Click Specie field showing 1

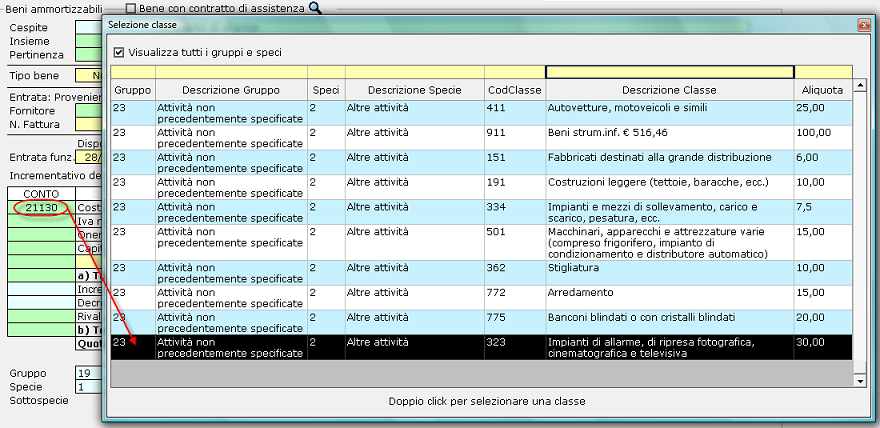89,386
